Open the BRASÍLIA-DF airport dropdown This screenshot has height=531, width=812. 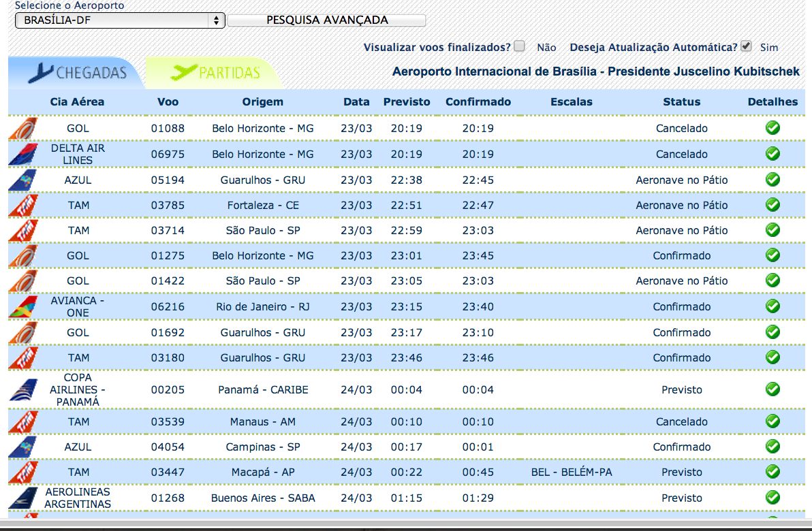click(120, 20)
